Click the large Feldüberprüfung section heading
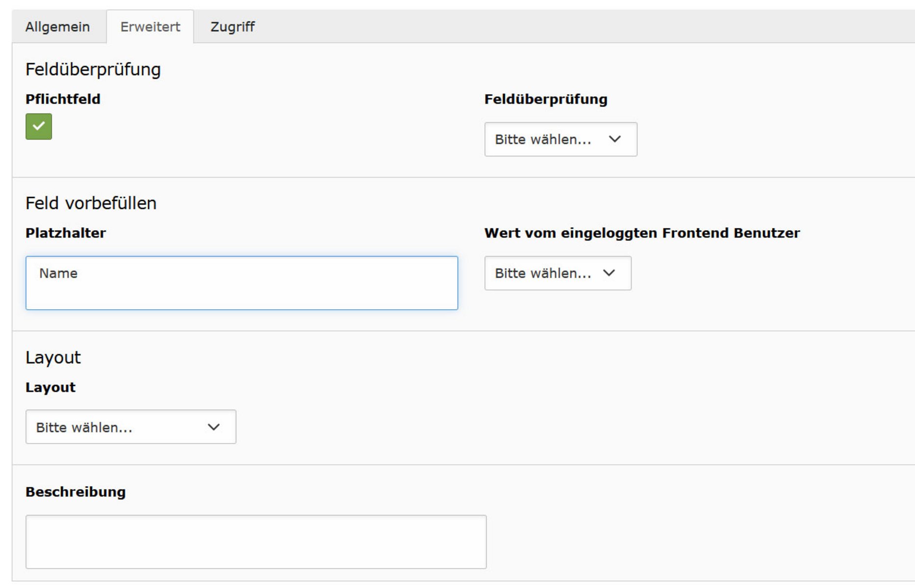 (93, 70)
